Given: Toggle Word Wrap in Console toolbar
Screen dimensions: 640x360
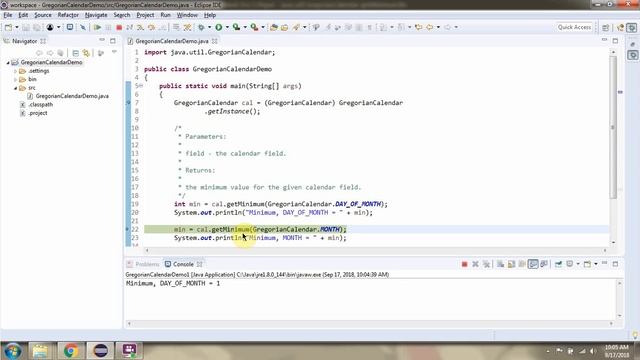Looking at the screenshot, I should tap(522, 264).
